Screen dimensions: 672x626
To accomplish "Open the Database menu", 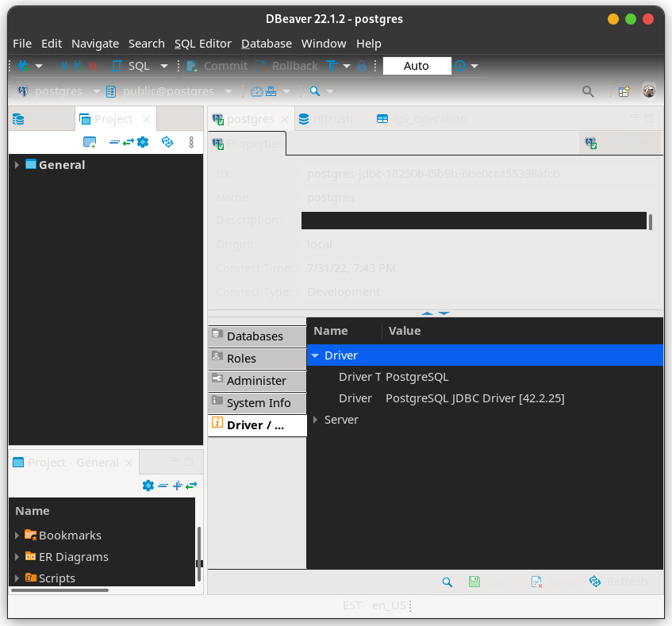I will tap(267, 44).
